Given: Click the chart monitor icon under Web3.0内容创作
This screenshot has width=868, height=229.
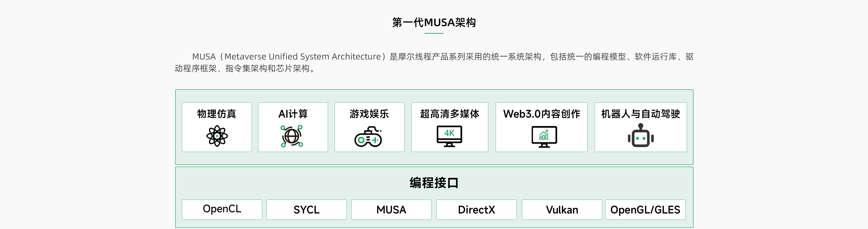Looking at the screenshot, I should [544, 137].
